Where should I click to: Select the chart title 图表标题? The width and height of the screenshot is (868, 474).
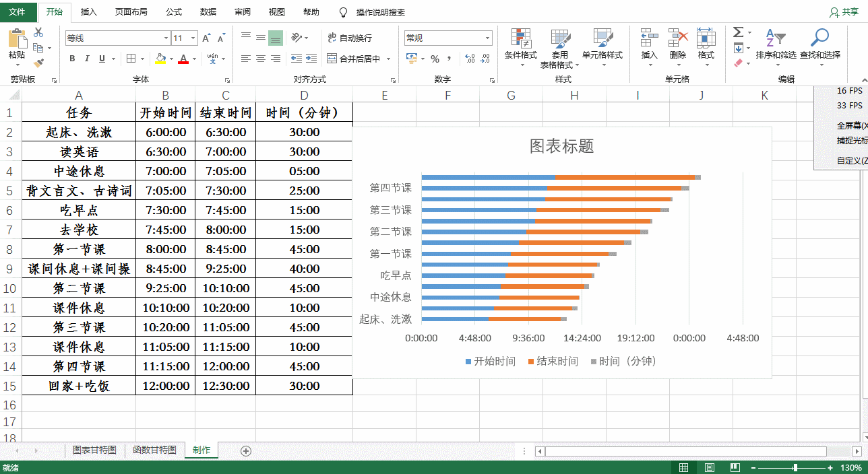[562, 146]
